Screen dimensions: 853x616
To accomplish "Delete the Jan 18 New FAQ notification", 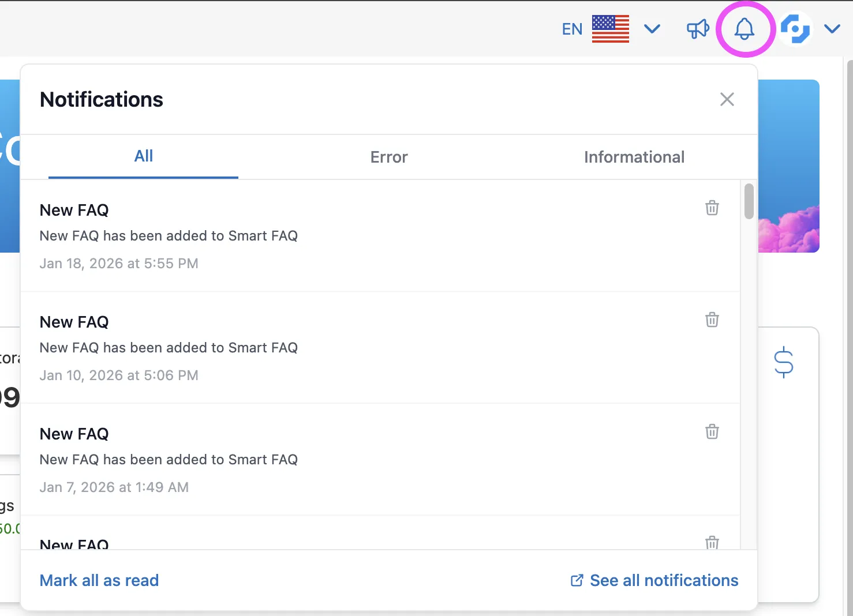I will [x=712, y=208].
